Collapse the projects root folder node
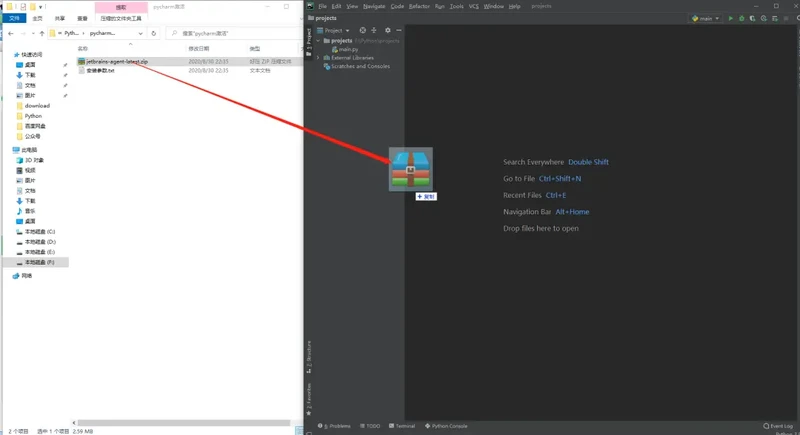The width and height of the screenshot is (800, 435). [318, 41]
